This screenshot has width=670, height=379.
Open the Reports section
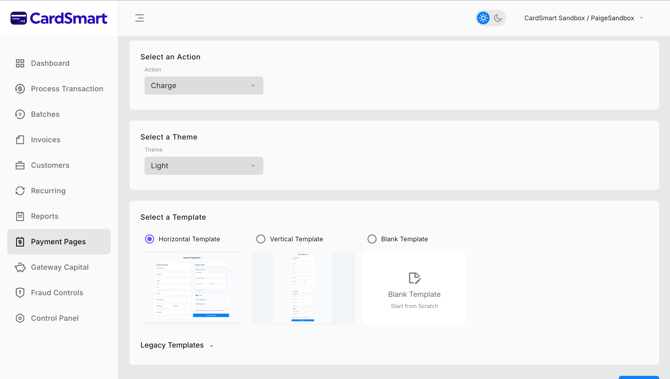59,216
